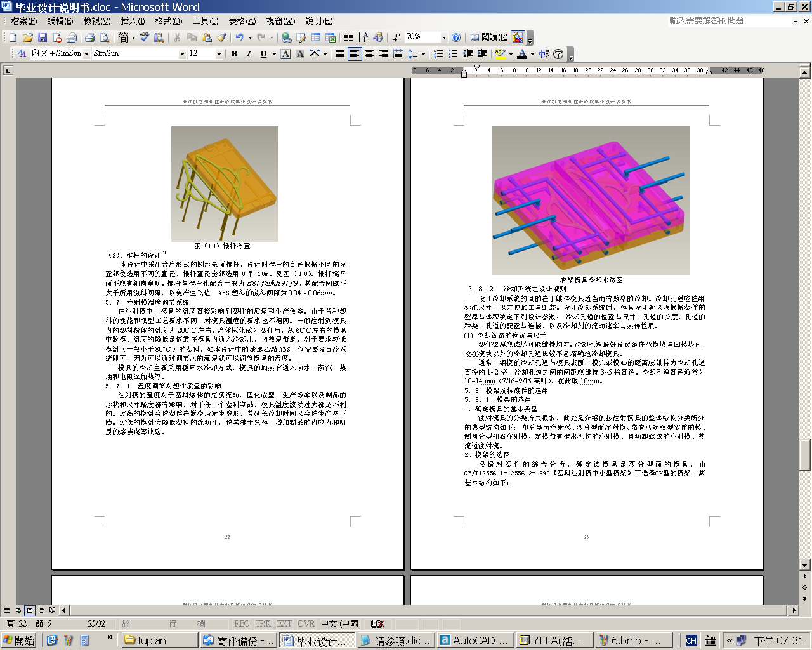Switch to Normal view button
The height and width of the screenshot is (650, 812).
click(7, 610)
